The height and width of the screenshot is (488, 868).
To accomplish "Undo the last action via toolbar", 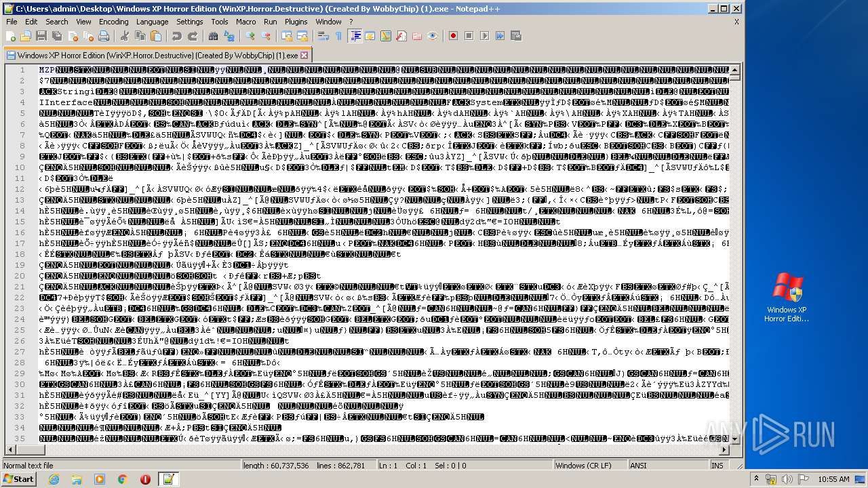I will 176,36.
